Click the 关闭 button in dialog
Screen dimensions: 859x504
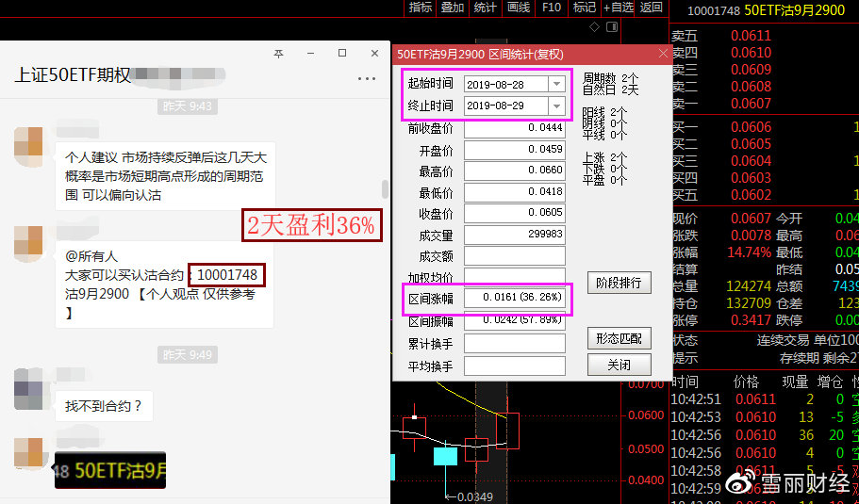pos(619,365)
